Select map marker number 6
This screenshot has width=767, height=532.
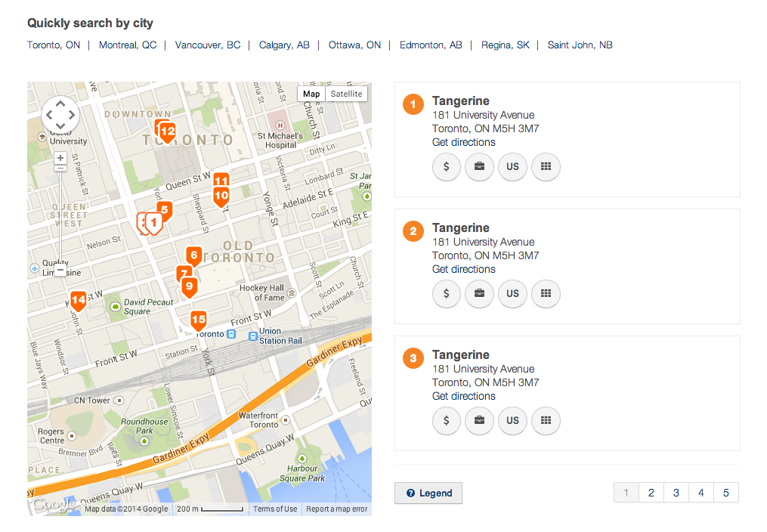193,255
